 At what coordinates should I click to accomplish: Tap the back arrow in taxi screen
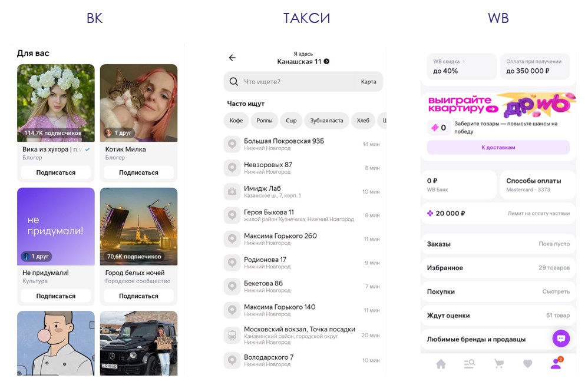tap(232, 58)
